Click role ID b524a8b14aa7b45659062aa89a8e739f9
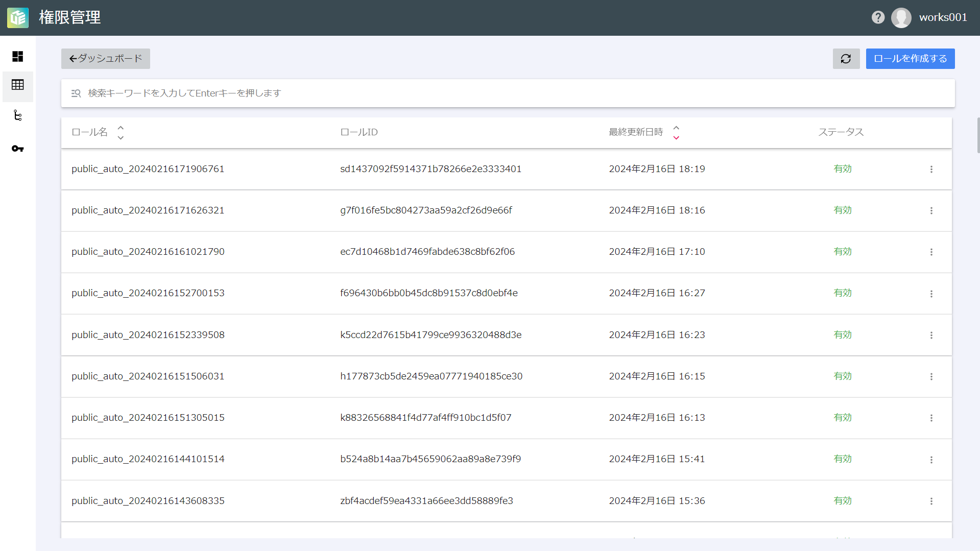 tap(431, 459)
